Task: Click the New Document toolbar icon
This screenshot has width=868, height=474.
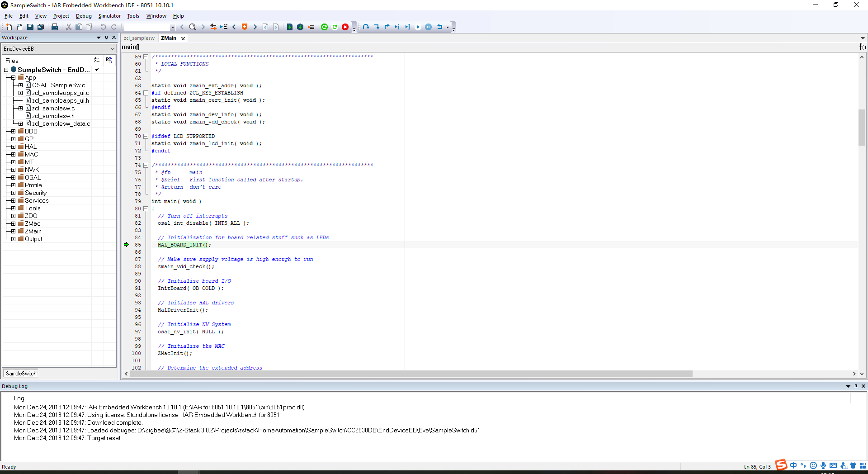Action: (9, 27)
